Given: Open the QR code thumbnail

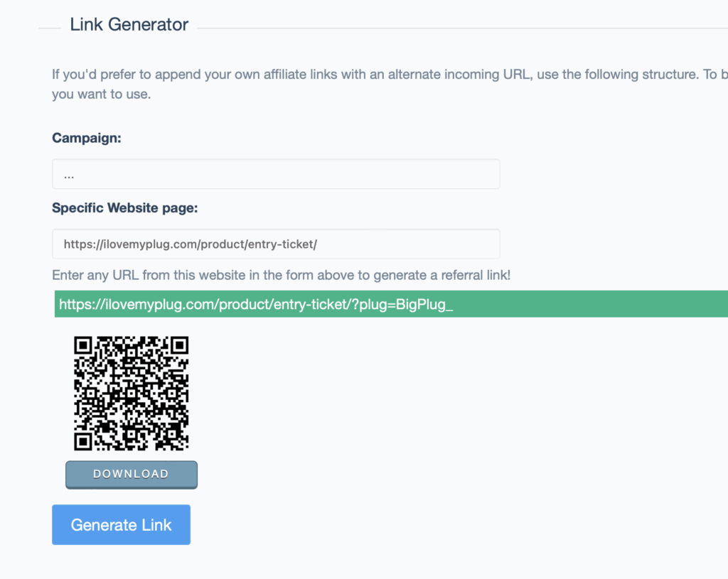Looking at the screenshot, I should (132, 394).
